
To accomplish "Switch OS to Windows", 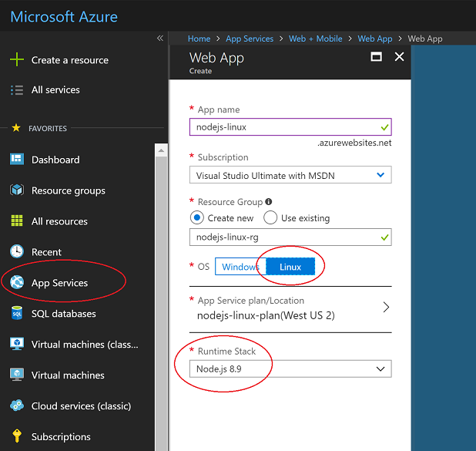I will [x=240, y=267].
